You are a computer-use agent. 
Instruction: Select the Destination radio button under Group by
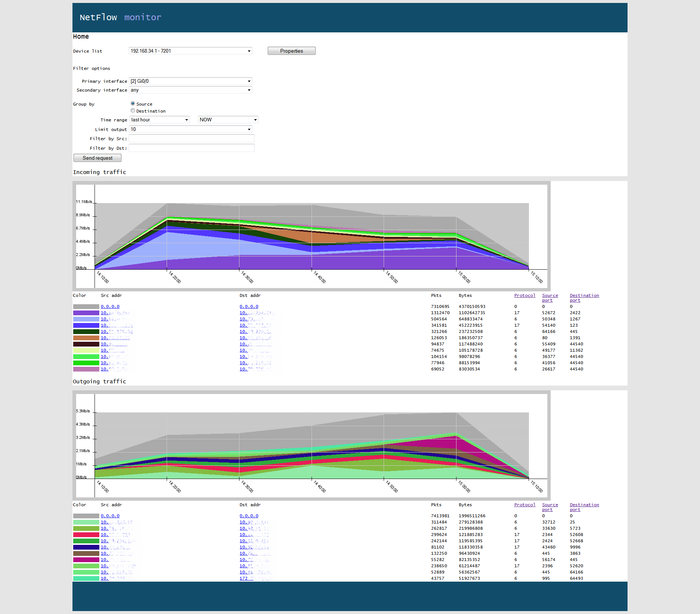(x=132, y=110)
